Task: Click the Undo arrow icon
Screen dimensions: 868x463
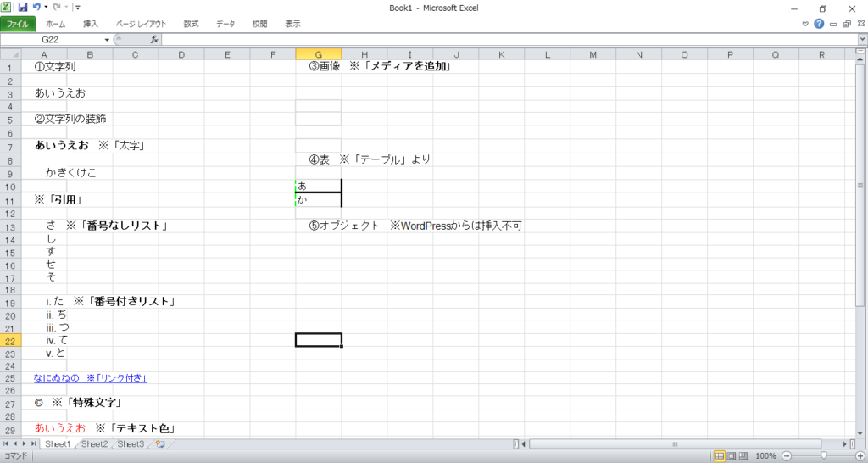Action: [x=37, y=7]
